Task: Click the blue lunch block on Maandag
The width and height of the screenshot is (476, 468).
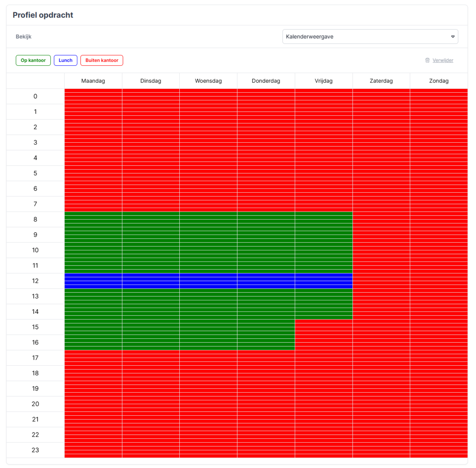Action: (x=93, y=281)
